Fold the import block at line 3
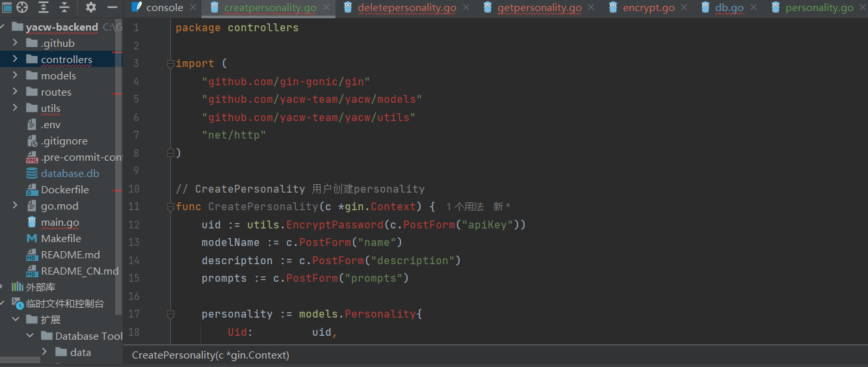868x367 pixels. [170, 64]
